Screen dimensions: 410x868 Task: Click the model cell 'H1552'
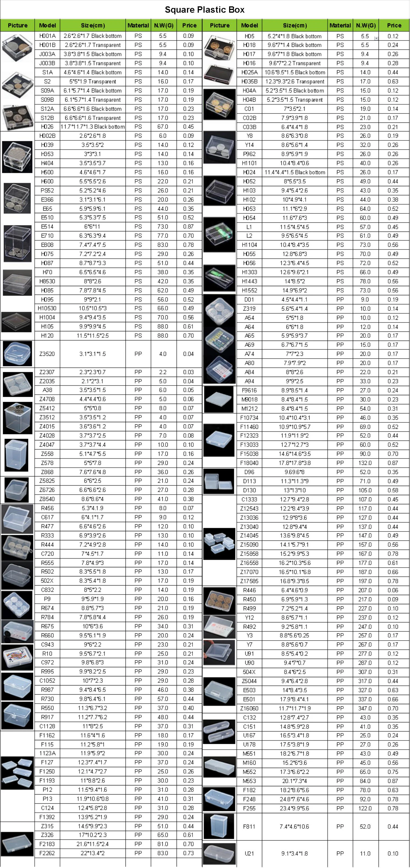(x=249, y=291)
